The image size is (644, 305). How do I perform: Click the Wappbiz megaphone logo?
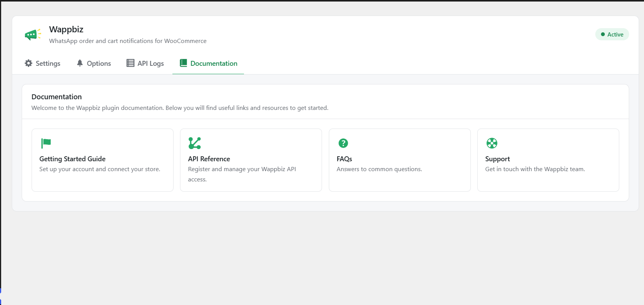click(x=33, y=35)
